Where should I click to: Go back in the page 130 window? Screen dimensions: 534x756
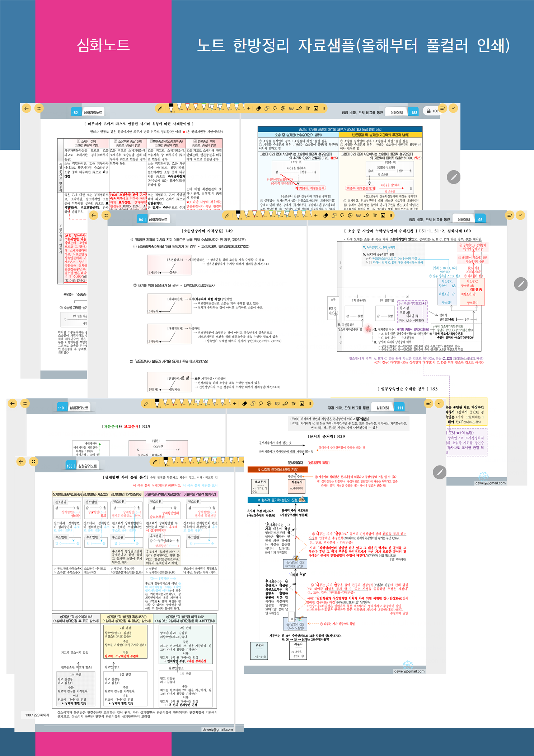click(x=21, y=462)
